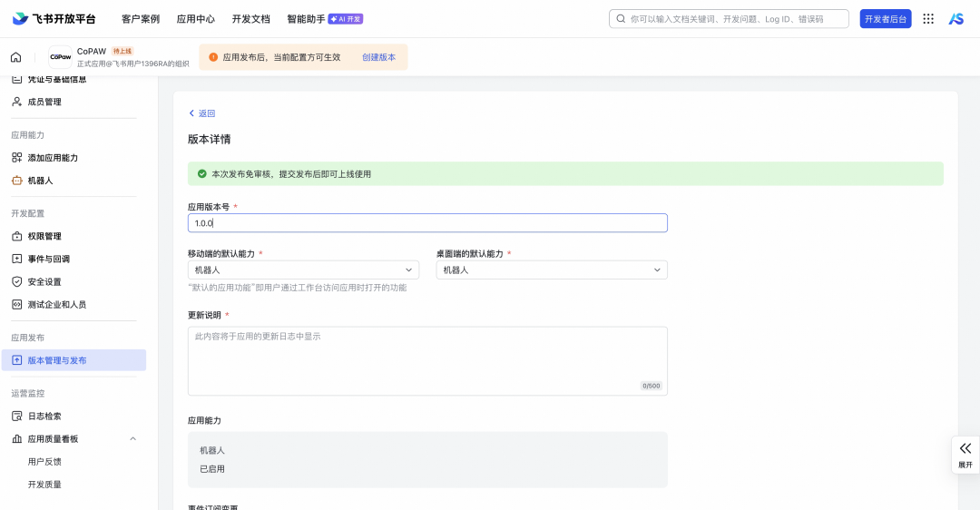Viewport: 980px width, 510px height.
Task: Go to 事件与回调 settings
Action: pos(48,259)
